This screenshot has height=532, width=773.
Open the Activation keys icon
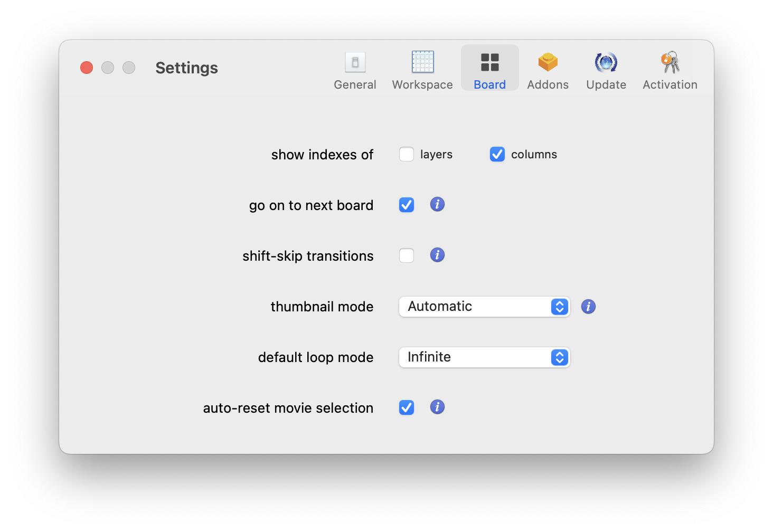tap(670, 62)
